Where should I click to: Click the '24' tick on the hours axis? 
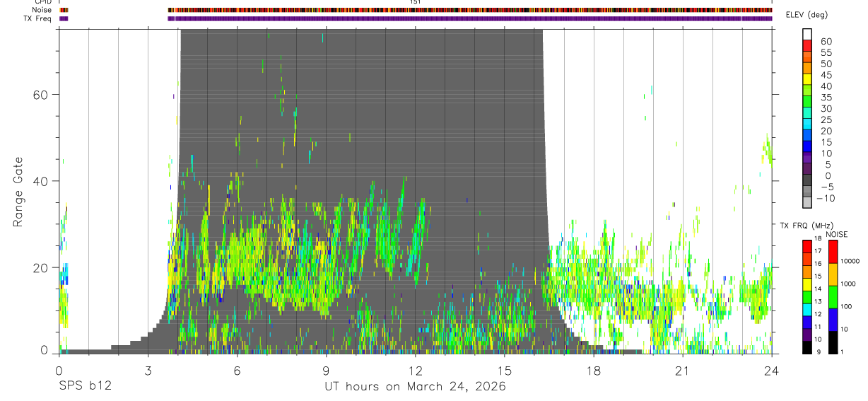771,370
